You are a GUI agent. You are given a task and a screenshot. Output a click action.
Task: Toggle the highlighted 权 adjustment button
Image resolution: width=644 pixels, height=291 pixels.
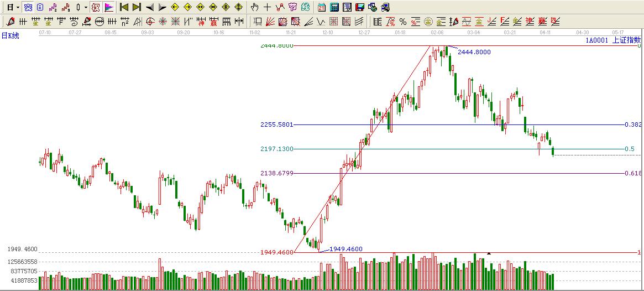96,7
